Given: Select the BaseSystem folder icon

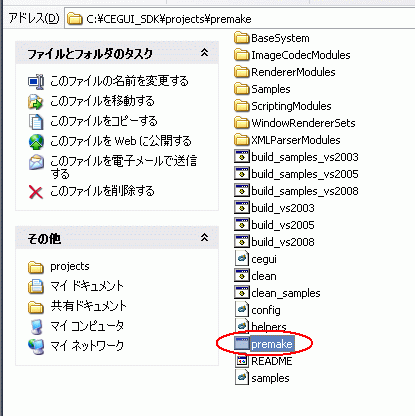Looking at the screenshot, I should tap(242, 38).
